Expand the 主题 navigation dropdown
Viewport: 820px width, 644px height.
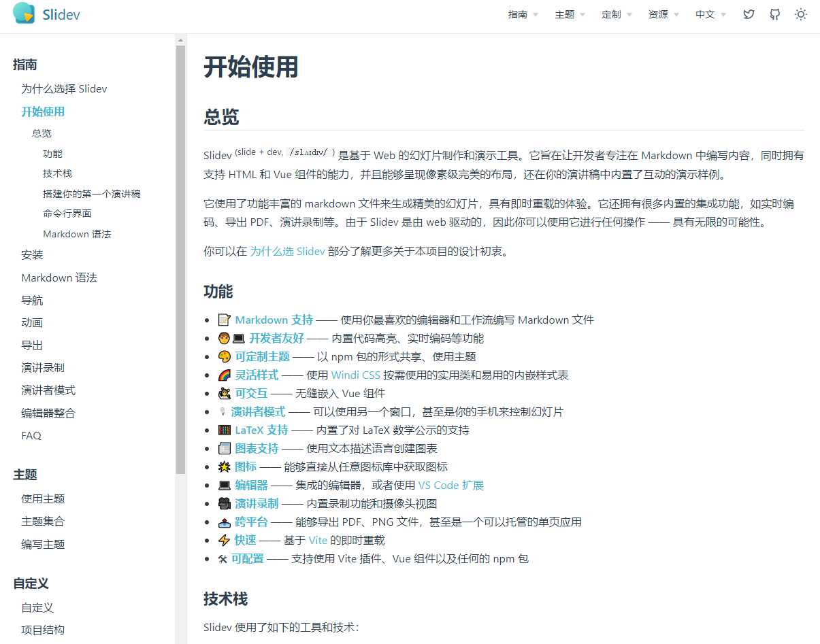(570, 14)
